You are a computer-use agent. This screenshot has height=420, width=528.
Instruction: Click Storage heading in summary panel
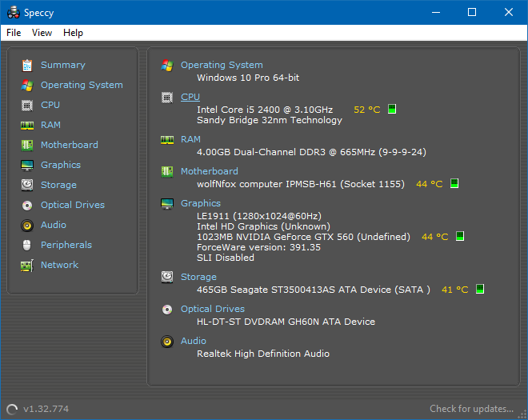point(198,277)
